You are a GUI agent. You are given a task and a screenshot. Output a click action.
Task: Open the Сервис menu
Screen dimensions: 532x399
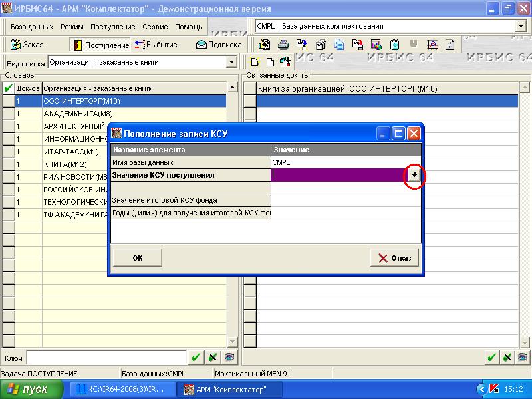pyautogui.click(x=155, y=27)
